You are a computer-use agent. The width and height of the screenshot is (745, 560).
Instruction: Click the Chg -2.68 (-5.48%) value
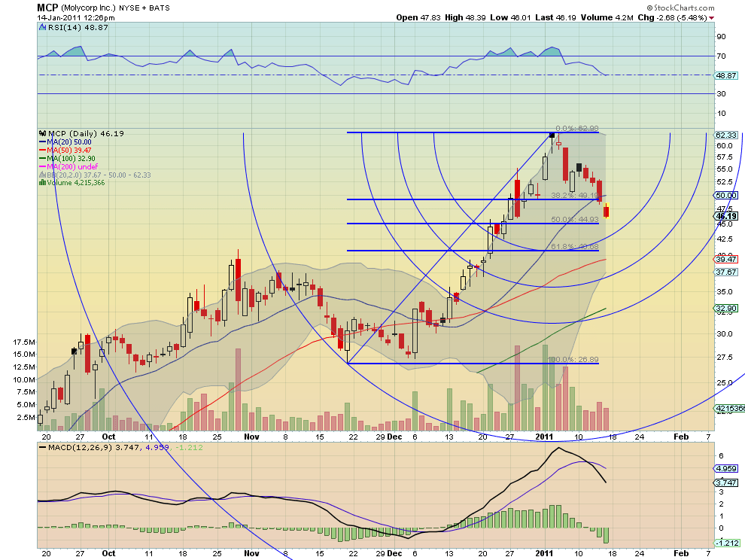[x=672, y=17]
